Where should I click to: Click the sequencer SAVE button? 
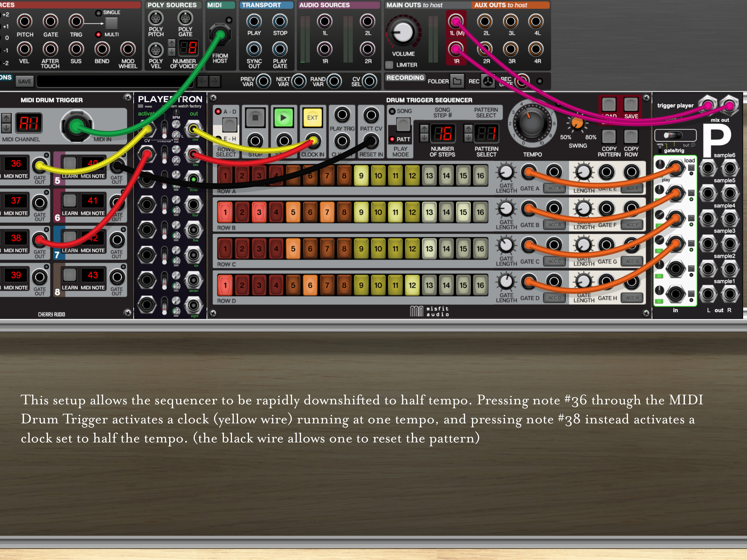click(630, 105)
